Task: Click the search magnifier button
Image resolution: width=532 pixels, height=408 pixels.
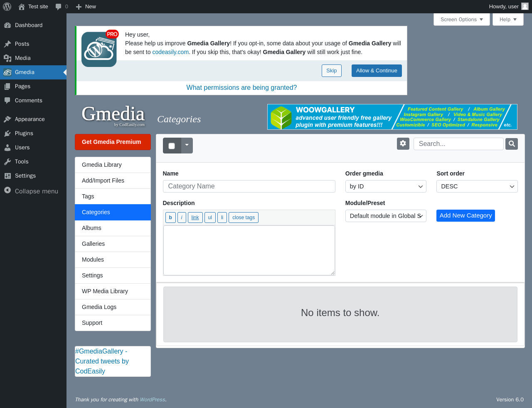Action: [x=512, y=144]
